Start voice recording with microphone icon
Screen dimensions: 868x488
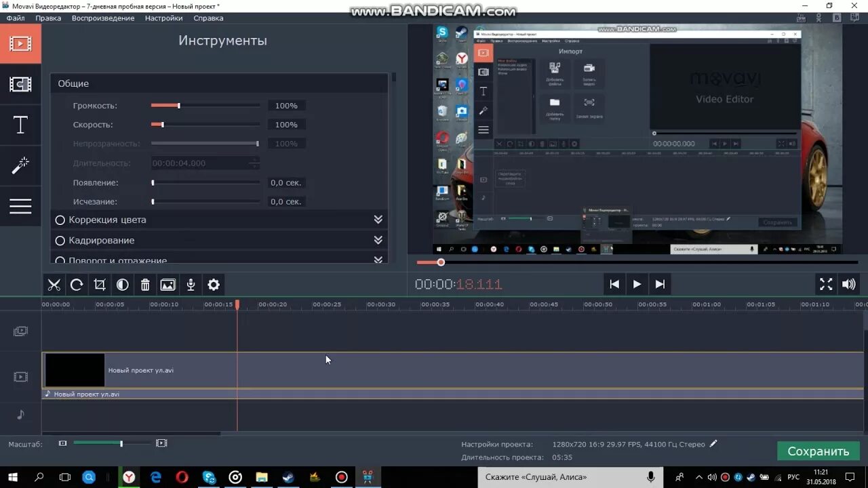[x=191, y=285]
